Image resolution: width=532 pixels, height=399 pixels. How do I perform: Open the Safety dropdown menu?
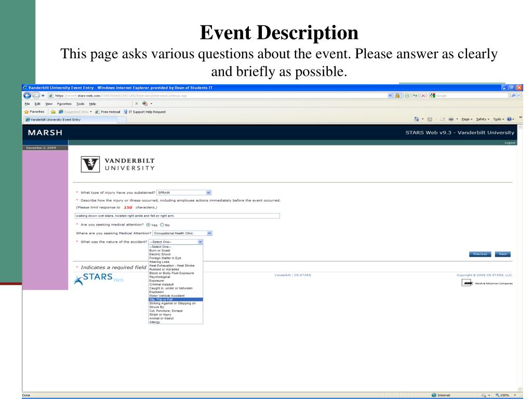pyautogui.click(x=483, y=119)
